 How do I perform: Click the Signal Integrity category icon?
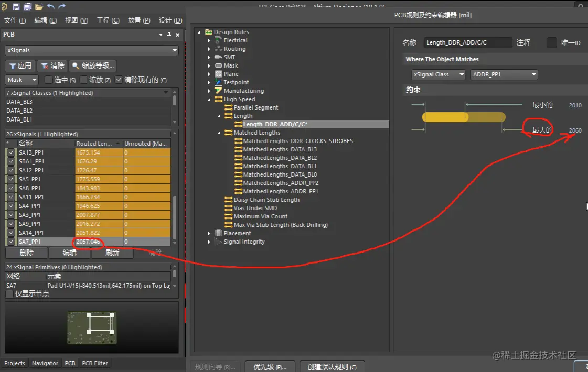tap(218, 242)
